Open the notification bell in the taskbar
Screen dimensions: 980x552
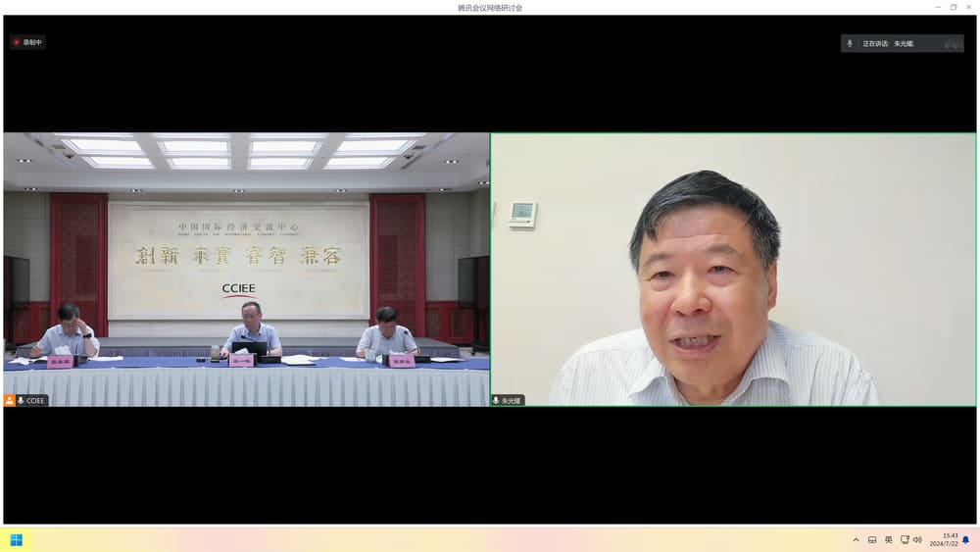coord(965,539)
